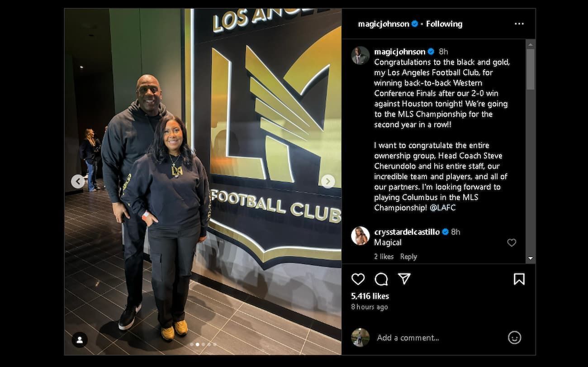Go to next photo arrow

[328, 181]
